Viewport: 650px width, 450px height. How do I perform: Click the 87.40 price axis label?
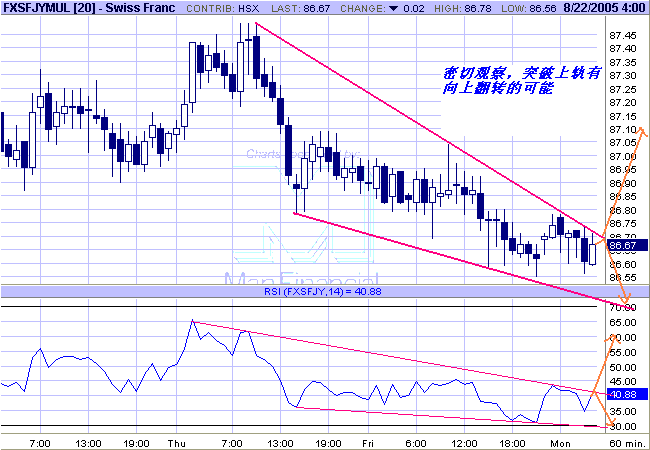(622, 49)
